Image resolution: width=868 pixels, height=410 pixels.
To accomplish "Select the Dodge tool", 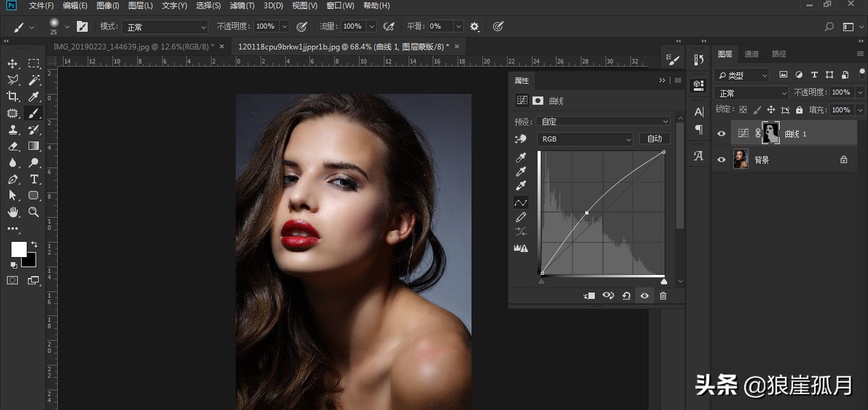I will [34, 162].
